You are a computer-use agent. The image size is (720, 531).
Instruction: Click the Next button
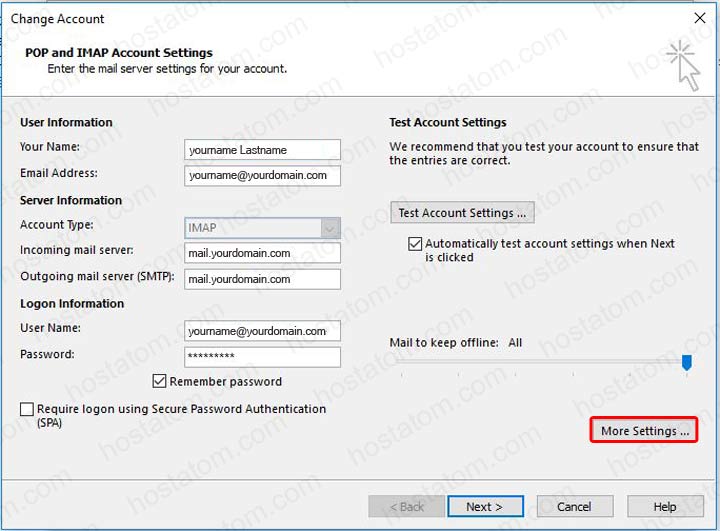pos(485,507)
